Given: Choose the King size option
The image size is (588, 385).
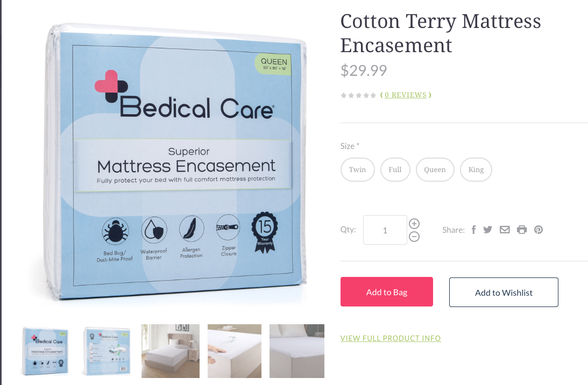Looking at the screenshot, I should (x=476, y=170).
